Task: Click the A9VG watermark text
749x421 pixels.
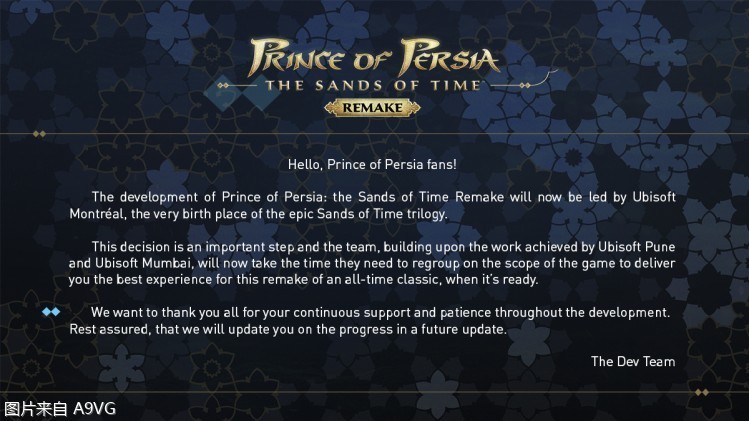Action: point(58,408)
